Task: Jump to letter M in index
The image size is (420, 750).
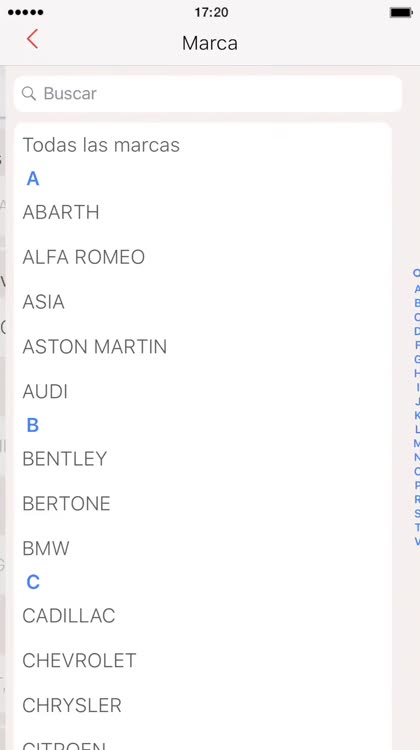Action: click(x=417, y=443)
